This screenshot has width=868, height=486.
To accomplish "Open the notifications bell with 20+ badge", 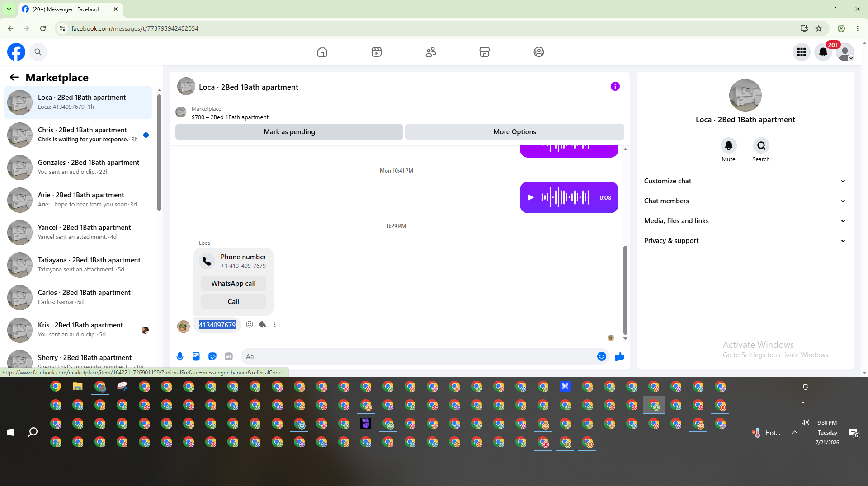I will click(823, 52).
